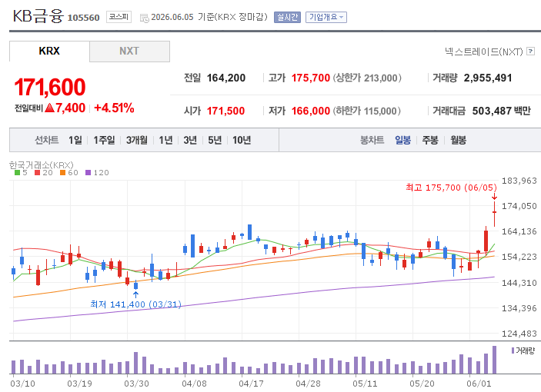The width and height of the screenshot is (541, 392).
Task: Click the upper limit text 상한가 213,000
Action: (x=367, y=78)
